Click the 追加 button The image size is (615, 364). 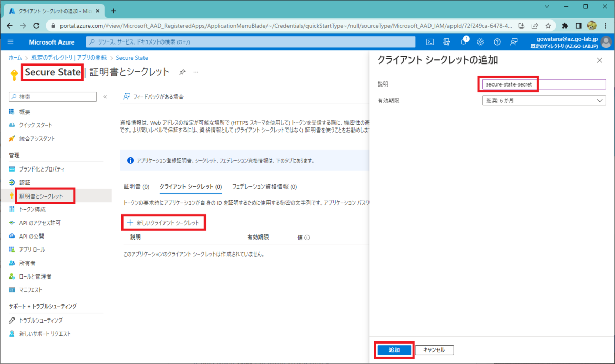394,350
